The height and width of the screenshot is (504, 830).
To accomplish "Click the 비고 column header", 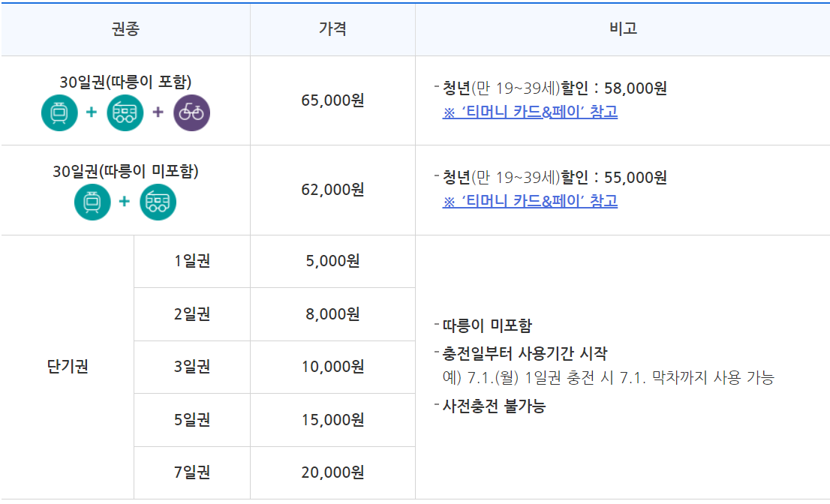I will point(623,28).
